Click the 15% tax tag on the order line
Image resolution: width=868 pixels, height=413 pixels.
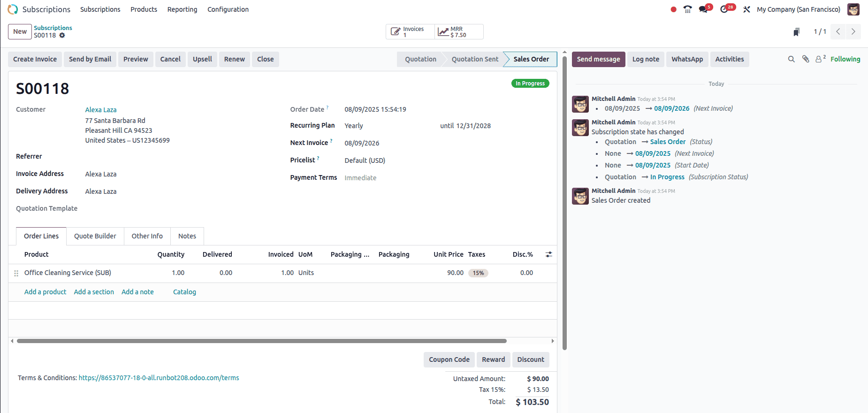(478, 273)
